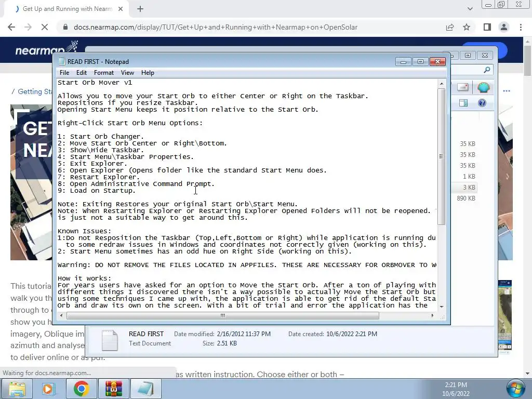Viewport: 532px width, 399px height.
Task: Open the File menu in Notepad
Action: point(64,73)
